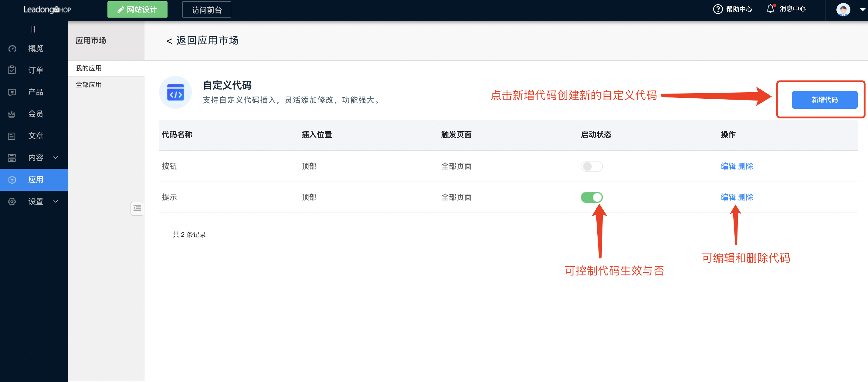Disable the 提示 code startup toggle

(x=592, y=197)
